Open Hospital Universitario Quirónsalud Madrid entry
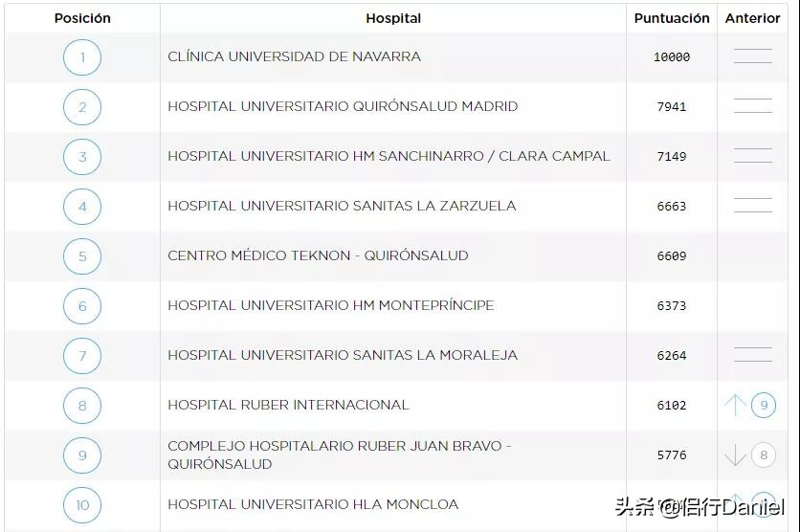 click(x=343, y=106)
